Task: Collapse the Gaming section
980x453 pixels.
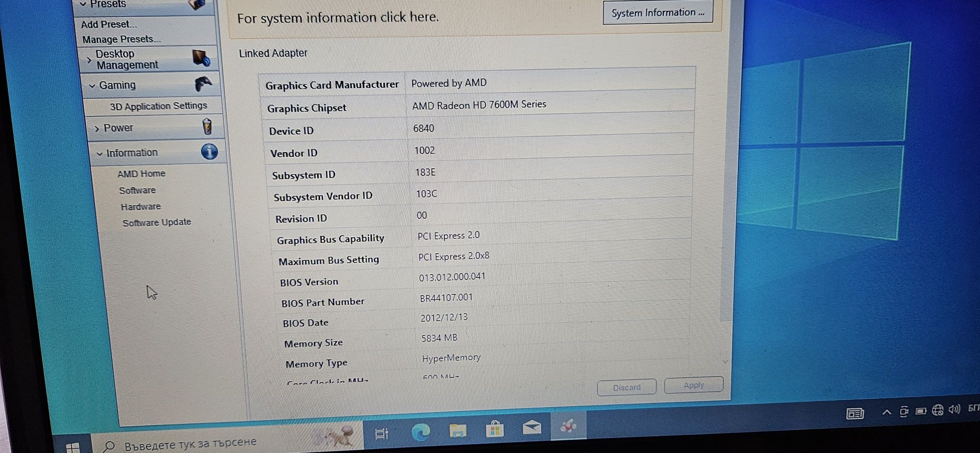Action: click(x=92, y=86)
